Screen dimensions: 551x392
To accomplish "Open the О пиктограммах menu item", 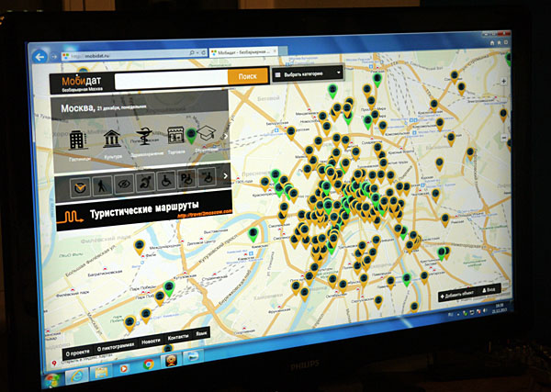I will [116, 346].
